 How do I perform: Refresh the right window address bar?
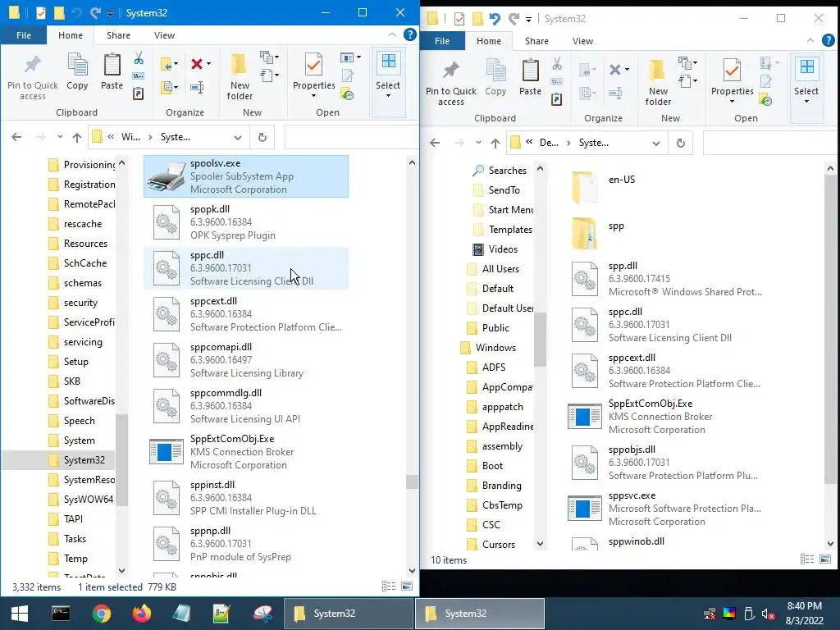[681, 143]
